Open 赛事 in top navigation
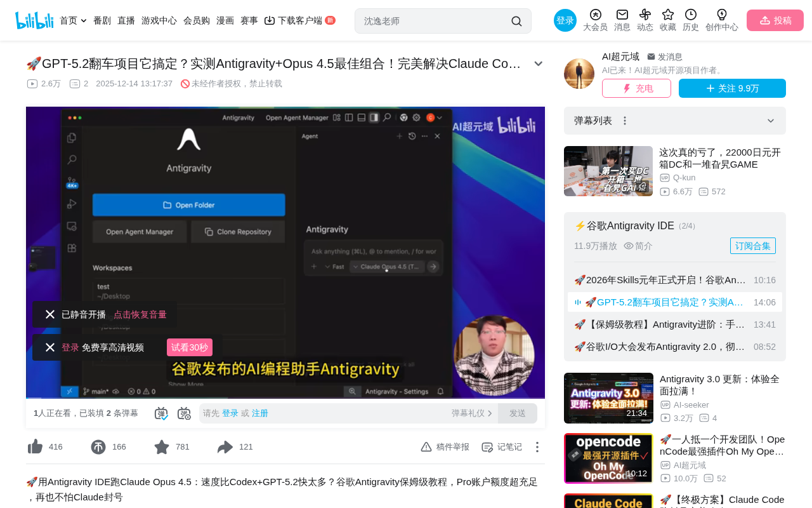 coord(249,20)
